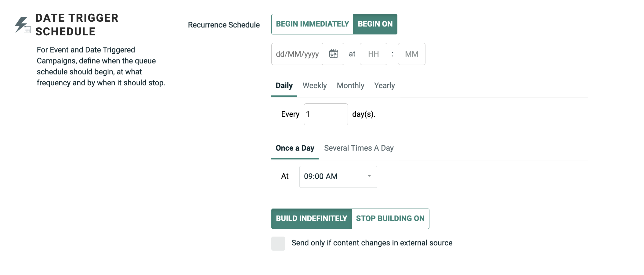
Task: Switch to the Yearly tab
Action: click(x=384, y=86)
